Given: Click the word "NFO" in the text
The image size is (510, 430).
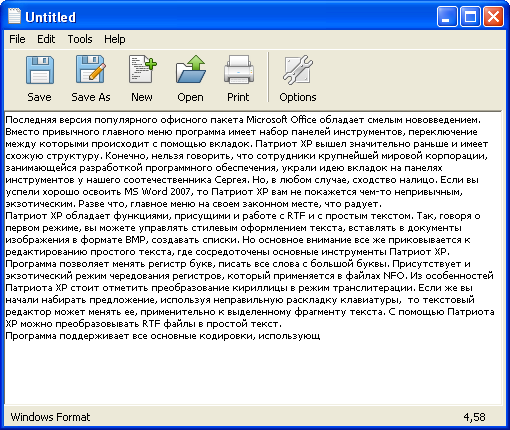Looking at the screenshot, I should [x=394, y=276].
